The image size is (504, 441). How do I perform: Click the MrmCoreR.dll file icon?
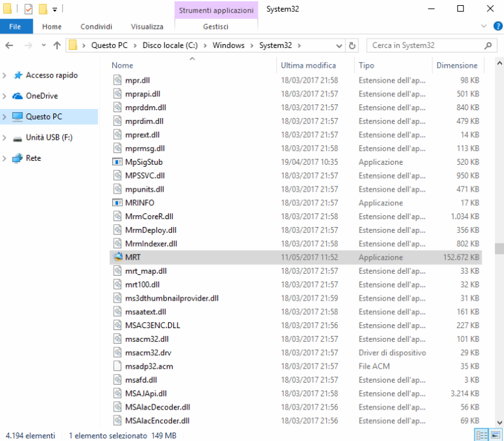click(117, 216)
